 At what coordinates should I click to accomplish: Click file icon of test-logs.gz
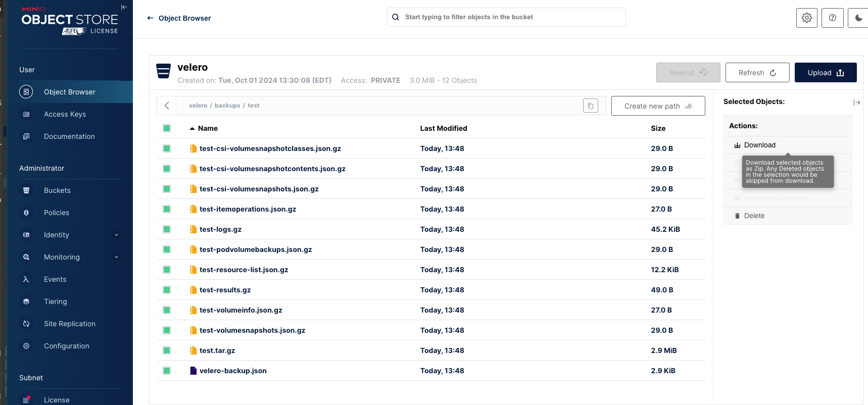[x=193, y=229]
